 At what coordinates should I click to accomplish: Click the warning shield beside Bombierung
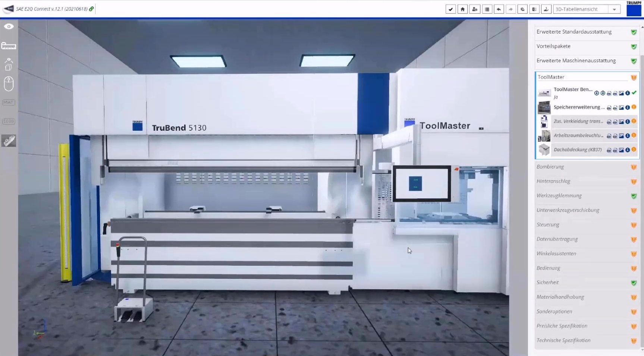pyautogui.click(x=634, y=167)
